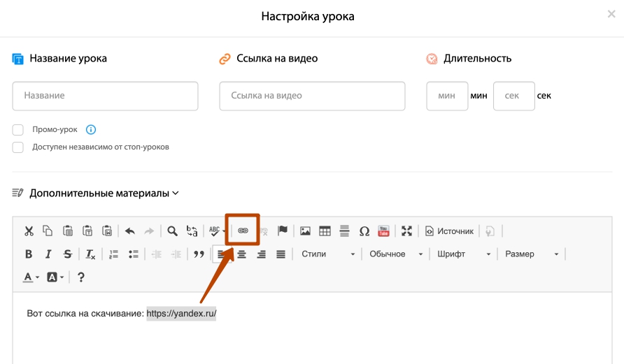Insert a horizontal line
The width and height of the screenshot is (624, 364).
pyautogui.click(x=344, y=231)
